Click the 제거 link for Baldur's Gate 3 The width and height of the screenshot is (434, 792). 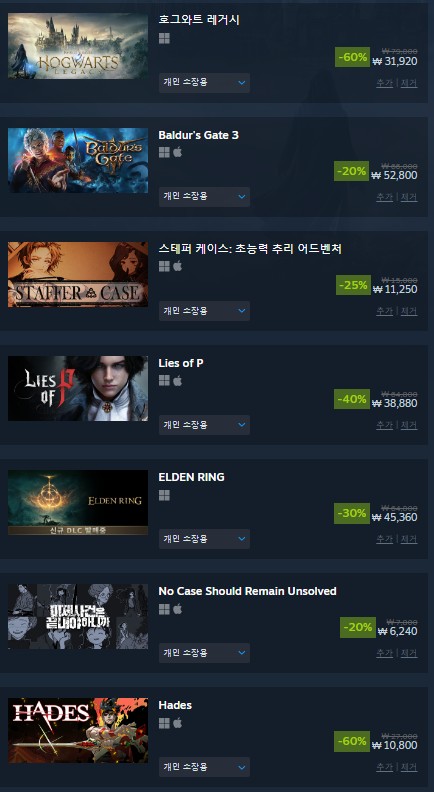pos(409,197)
